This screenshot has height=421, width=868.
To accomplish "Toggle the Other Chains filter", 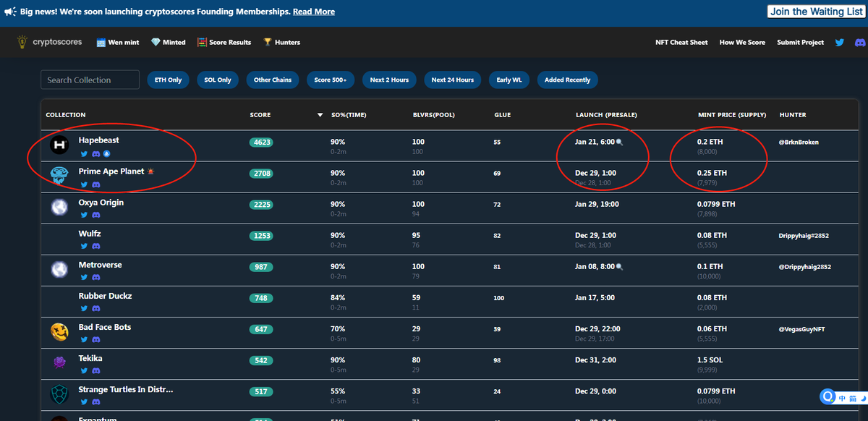I will coord(273,80).
